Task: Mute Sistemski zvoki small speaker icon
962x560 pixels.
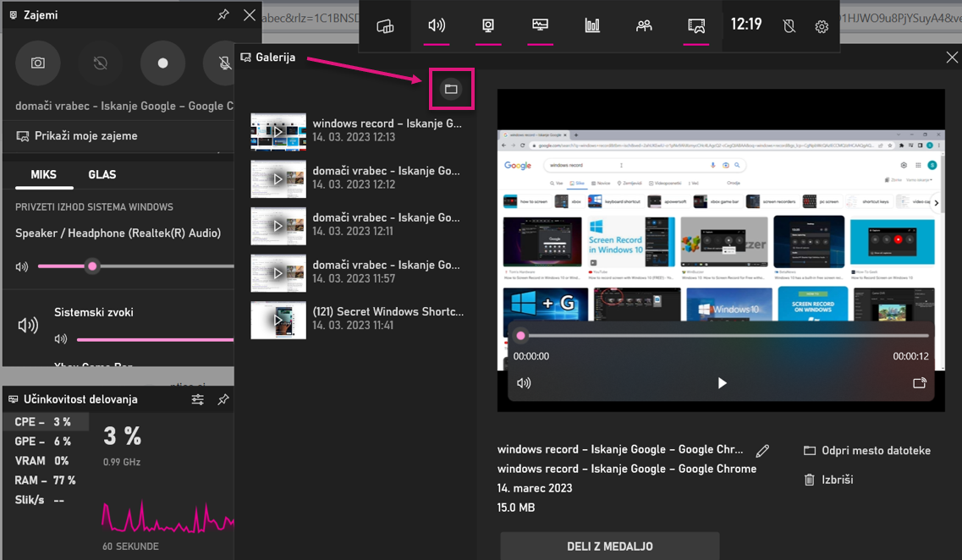Action: (x=61, y=338)
